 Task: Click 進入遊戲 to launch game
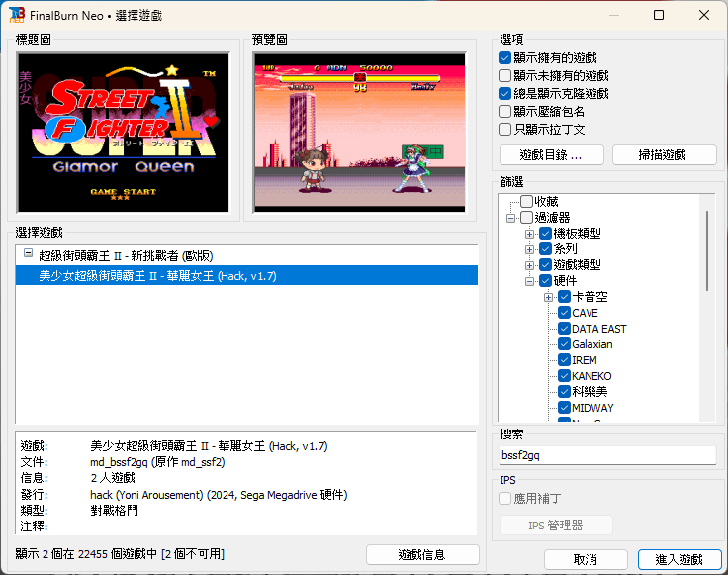point(680,559)
